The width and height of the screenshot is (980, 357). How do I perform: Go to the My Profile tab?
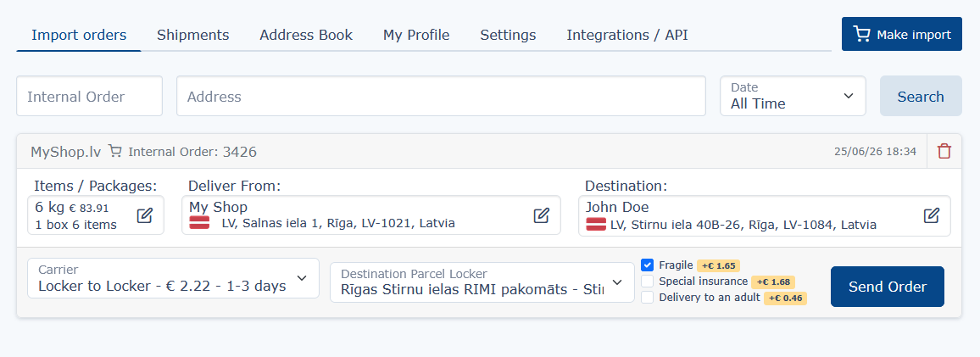click(x=416, y=35)
